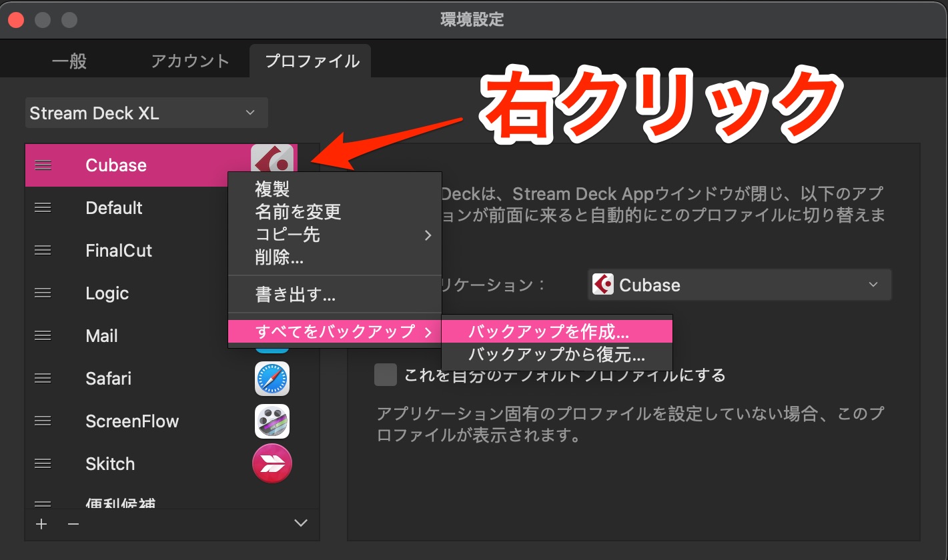948x560 pixels.
Task: Click バックアップを作成... in the submenu
Action: tap(557, 331)
